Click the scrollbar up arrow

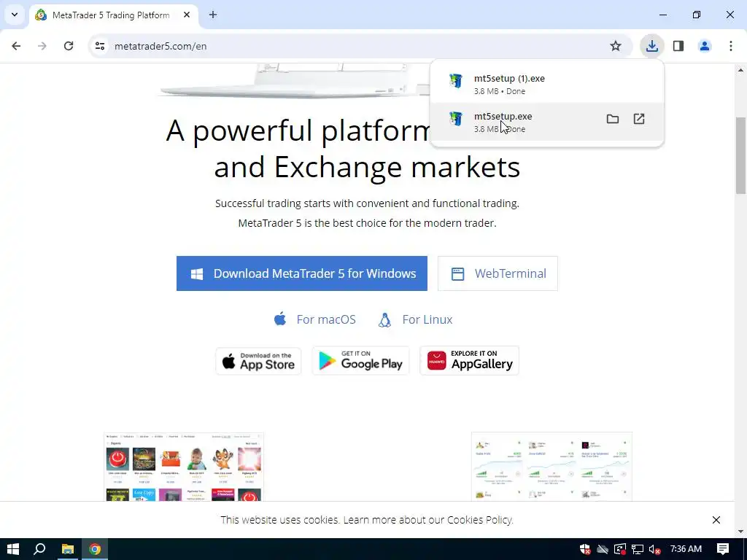tap(740, 70)
